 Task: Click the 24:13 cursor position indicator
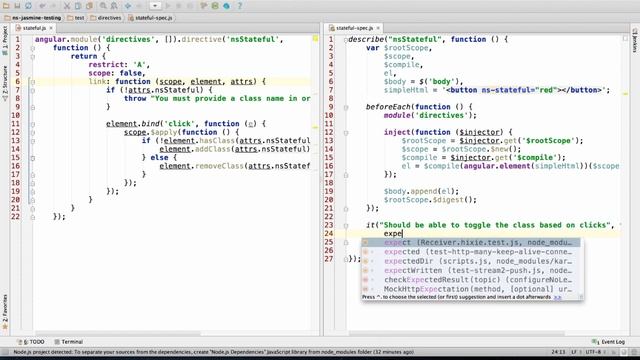(558, 352)
